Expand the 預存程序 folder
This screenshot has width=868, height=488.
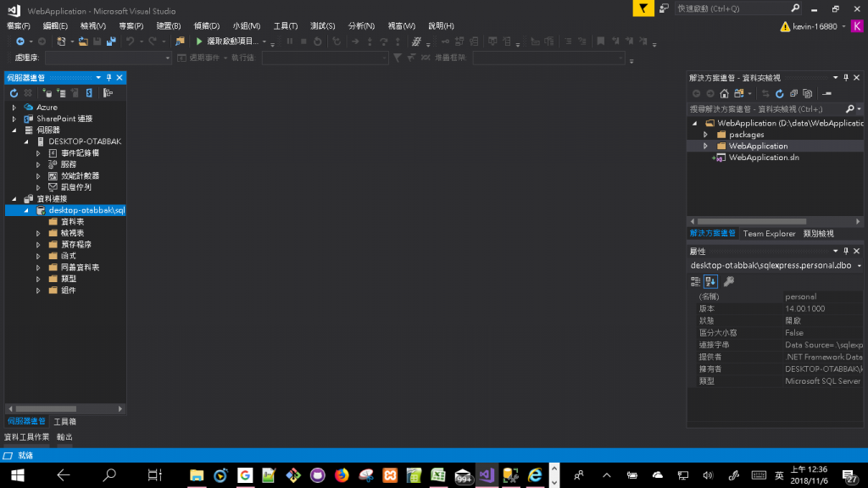pyautogui.click(x=38, y=245)
